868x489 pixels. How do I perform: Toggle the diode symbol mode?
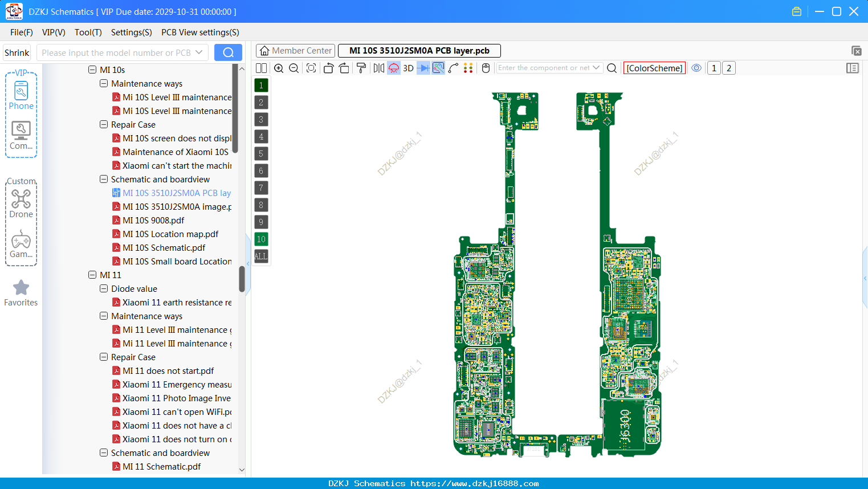(x=423, y=68)
